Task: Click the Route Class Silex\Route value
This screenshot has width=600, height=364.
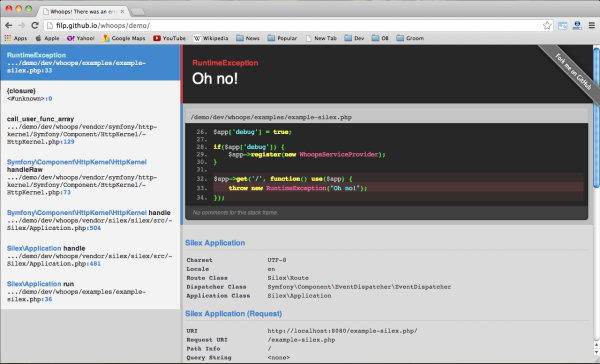Action: pyautogui.click(x=288, y=278)
